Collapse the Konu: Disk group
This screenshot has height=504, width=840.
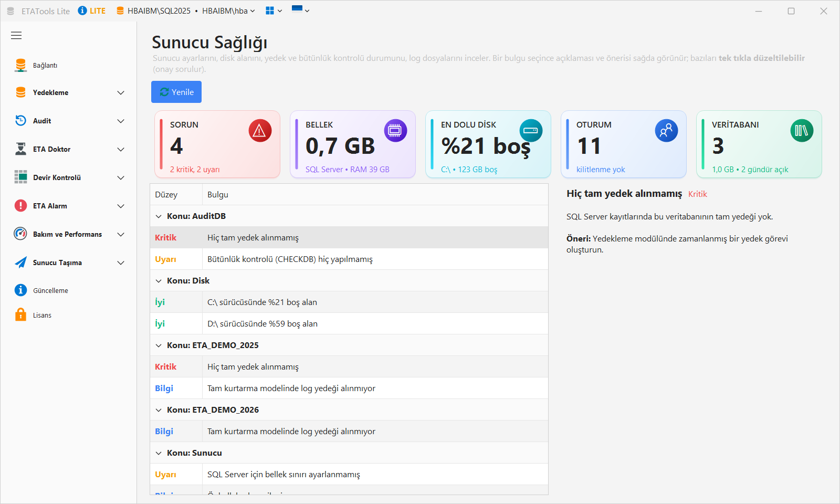coord(159,281)
